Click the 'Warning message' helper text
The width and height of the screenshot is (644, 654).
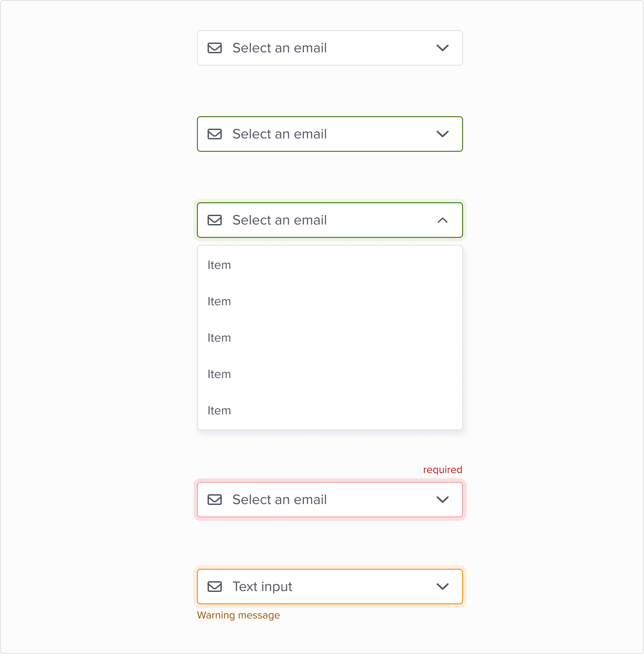pyautogui.click(x=238, y=615)
